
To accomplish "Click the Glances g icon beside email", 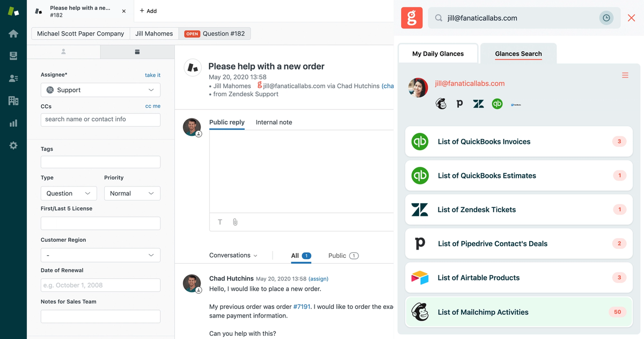I will [260, 85].
